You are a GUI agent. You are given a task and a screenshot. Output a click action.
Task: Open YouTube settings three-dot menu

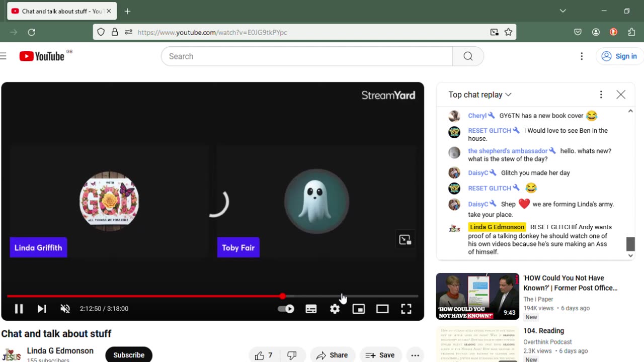pos(582,56)
